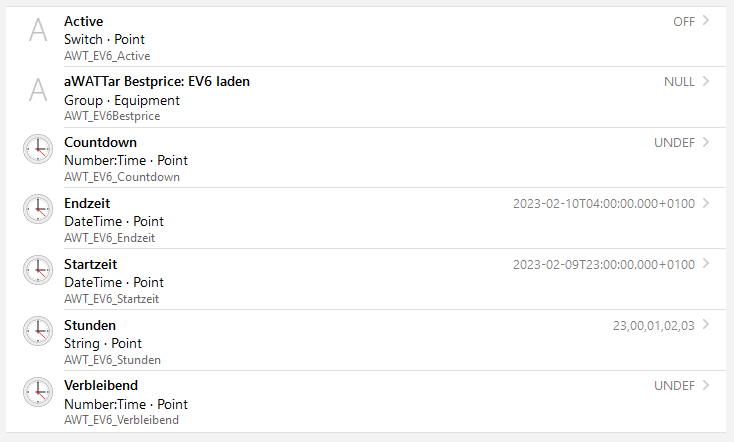
Task: Click the Stunden item's clock icon
Action: tap(38, 331)
